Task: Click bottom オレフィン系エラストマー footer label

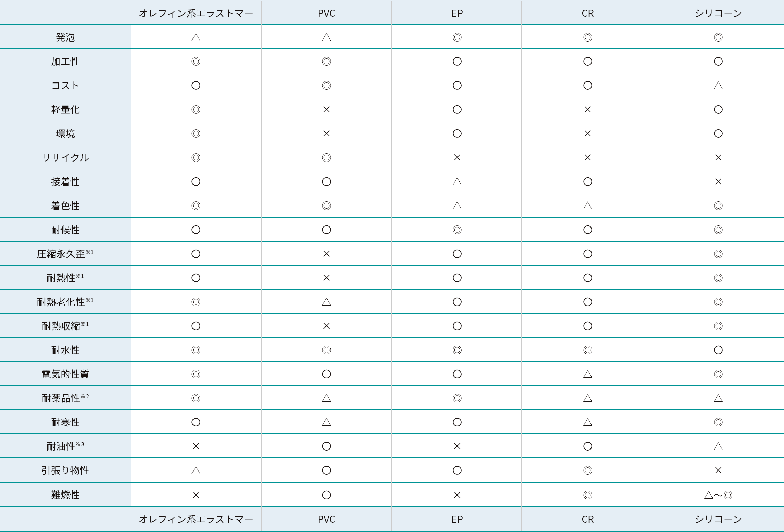Action: point(196,519)
